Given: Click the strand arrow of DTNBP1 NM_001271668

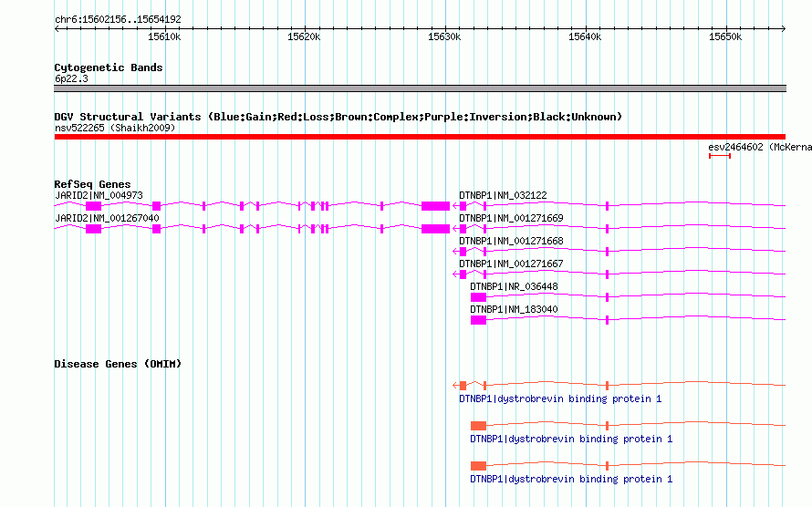Looking at the screenshot, I should pyautogui.click(x=455, y=252).
